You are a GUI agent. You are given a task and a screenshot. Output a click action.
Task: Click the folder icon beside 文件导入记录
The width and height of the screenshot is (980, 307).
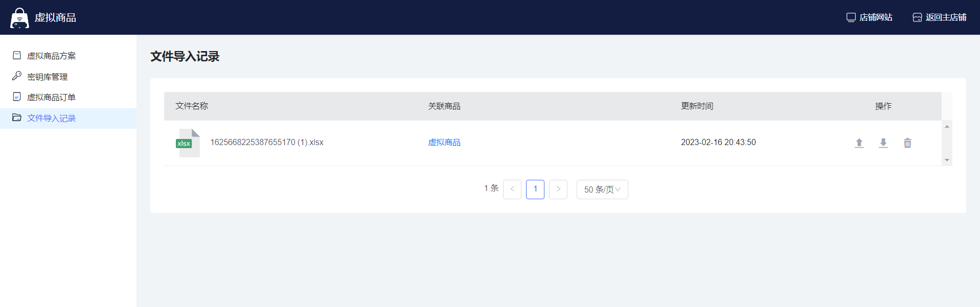click(x=17, y=117)
